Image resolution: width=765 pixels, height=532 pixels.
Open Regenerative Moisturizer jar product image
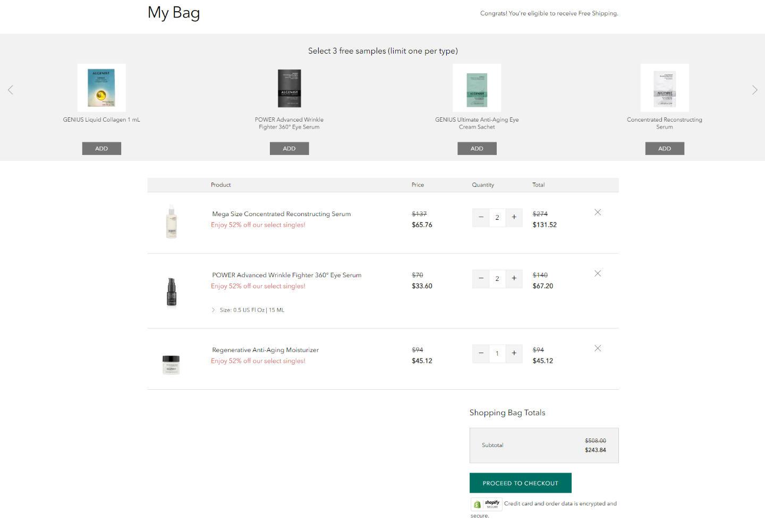click(171, 365)
